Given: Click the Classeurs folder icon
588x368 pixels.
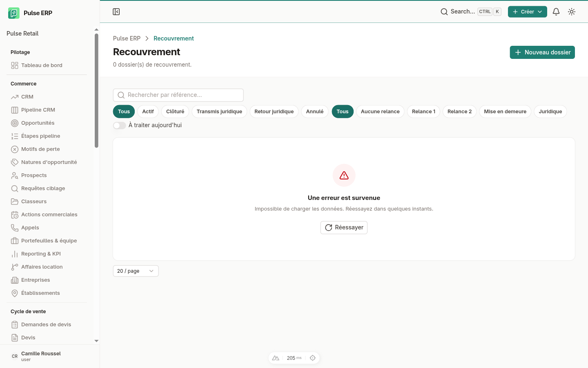Looking at the screenshot, I should [15, 202].
